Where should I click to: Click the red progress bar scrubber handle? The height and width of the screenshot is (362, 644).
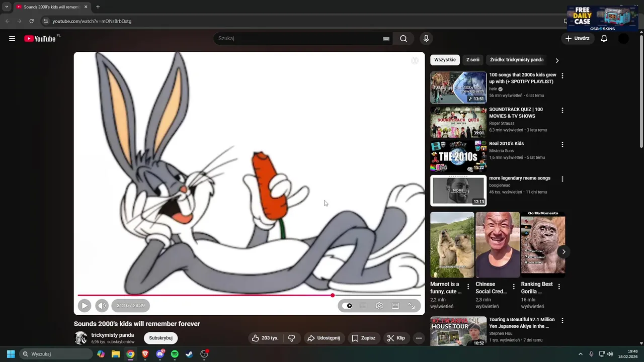[333, 296]
